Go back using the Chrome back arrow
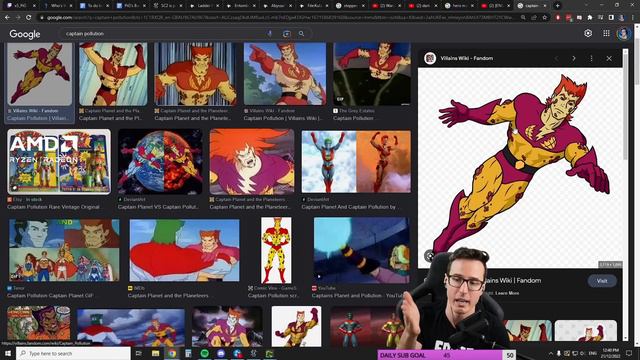This screenshot has width=640, height=360. [7, 18]
